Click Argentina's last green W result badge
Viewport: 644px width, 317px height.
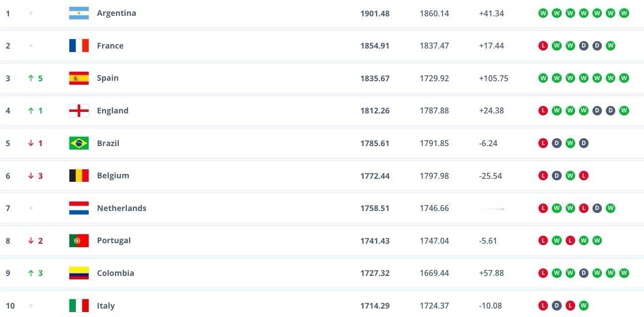624,13
